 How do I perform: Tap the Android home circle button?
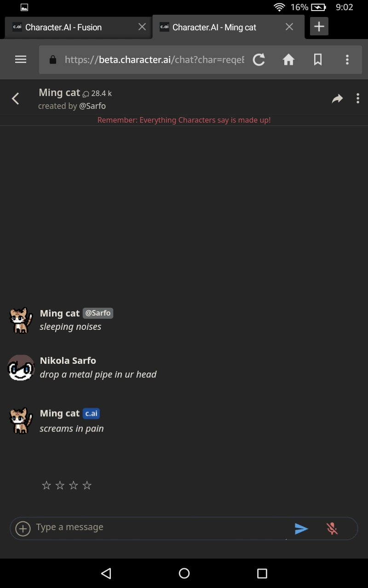click(x=184, y=573)
